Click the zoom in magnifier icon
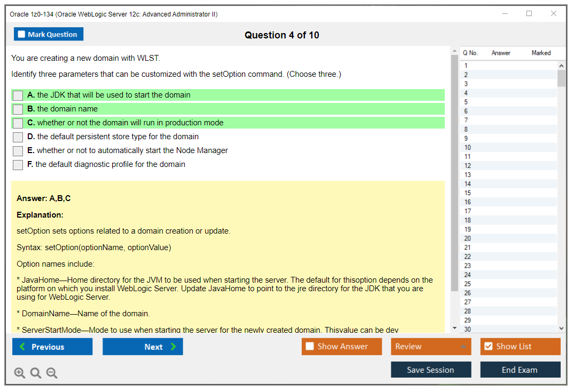 click(x=20, y=373)
